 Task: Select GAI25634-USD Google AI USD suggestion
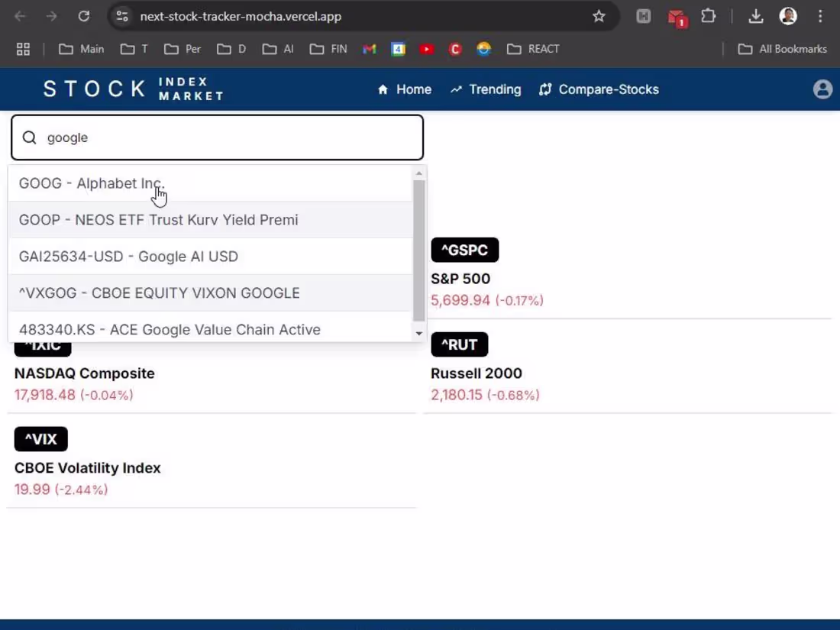tap(211, 256)
